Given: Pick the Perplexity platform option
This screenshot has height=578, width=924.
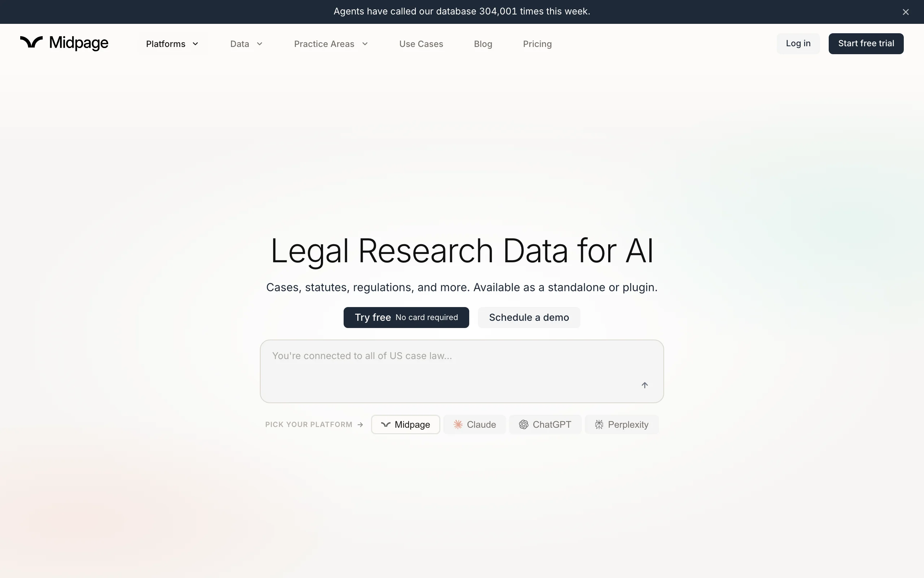Looking at the screenshot, I should pos(622,424).
